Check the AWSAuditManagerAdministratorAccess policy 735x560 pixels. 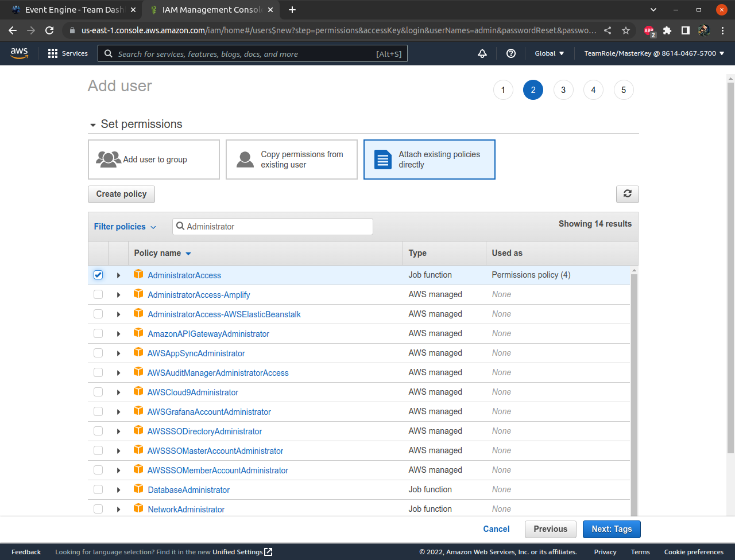point(98,372)
